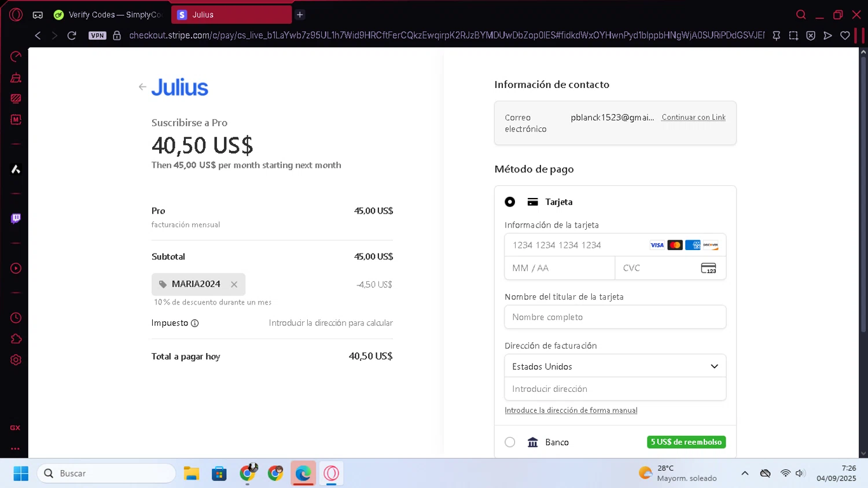
Task: Click the GX Corner gamepad icon
Action: click(38, 15)
